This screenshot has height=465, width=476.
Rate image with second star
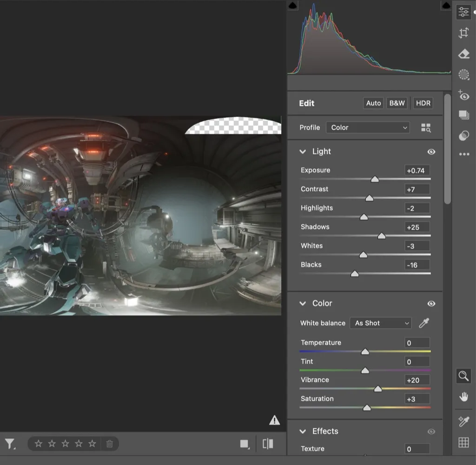[x=52, y=444]
